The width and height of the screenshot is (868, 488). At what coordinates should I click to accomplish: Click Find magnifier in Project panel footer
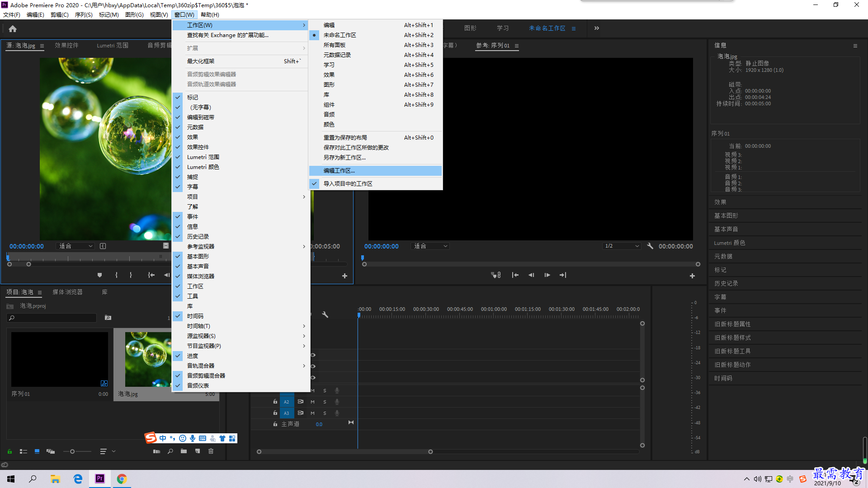170,451
